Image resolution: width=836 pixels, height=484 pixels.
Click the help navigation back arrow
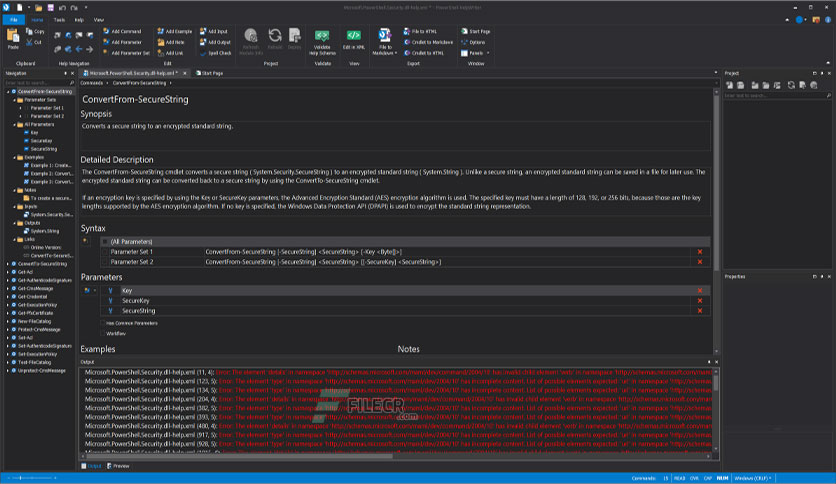point(79,49)
